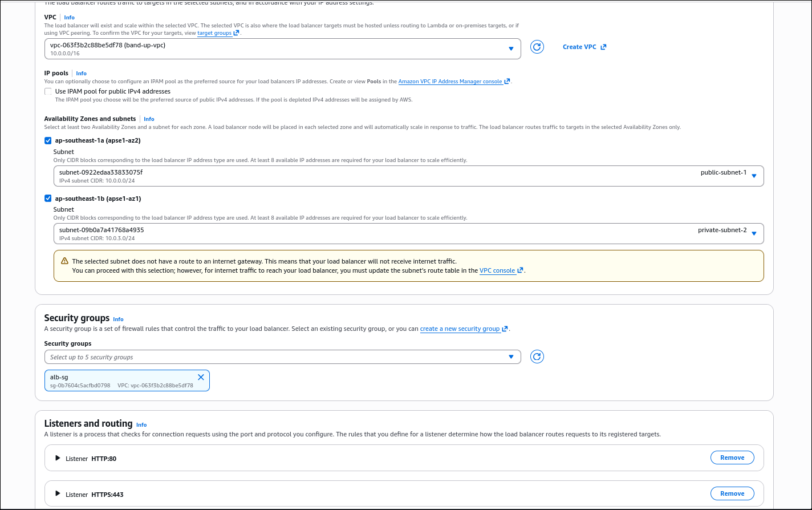This screenshot has width=812, height=510.
Task: Click Info link next to IP pools
Action: tap(81, 74)
